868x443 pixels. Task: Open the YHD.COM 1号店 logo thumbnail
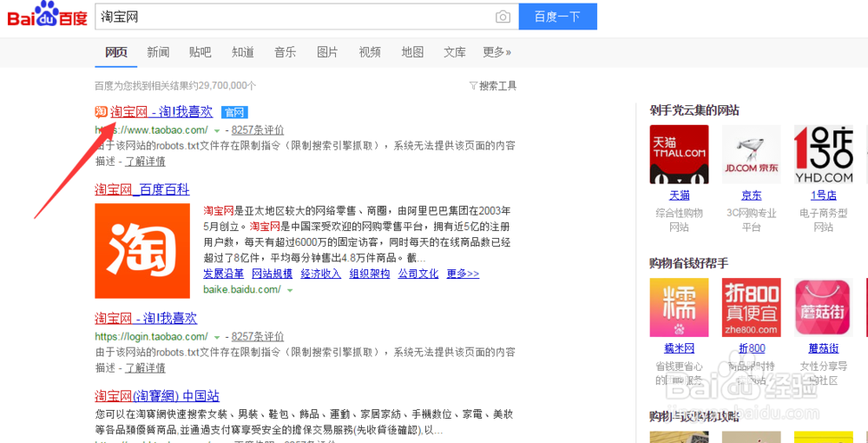tap(823, 155)
